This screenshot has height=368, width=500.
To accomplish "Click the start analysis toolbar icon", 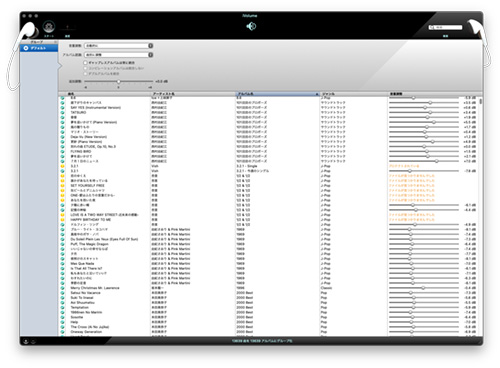I will (49, 26).
